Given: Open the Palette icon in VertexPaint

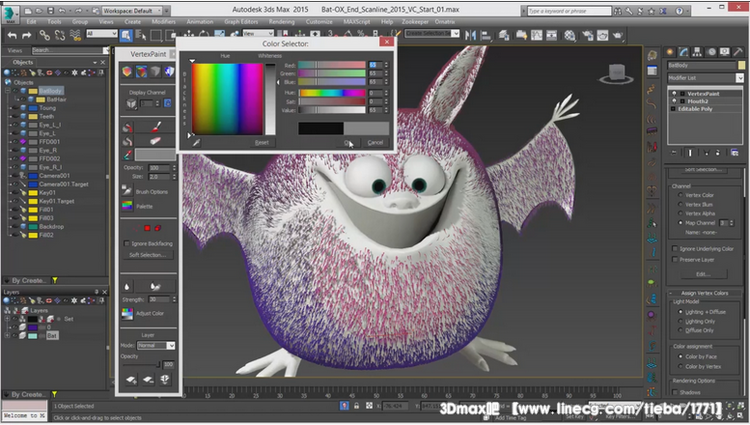Looking at the screenshot, I should point(128,205).
